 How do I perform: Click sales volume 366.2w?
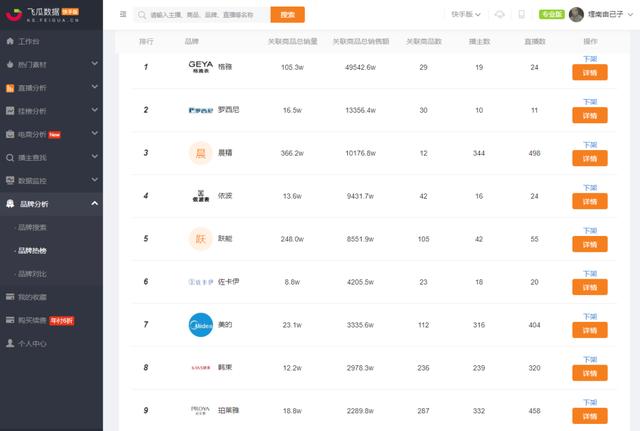click(292, 153)
